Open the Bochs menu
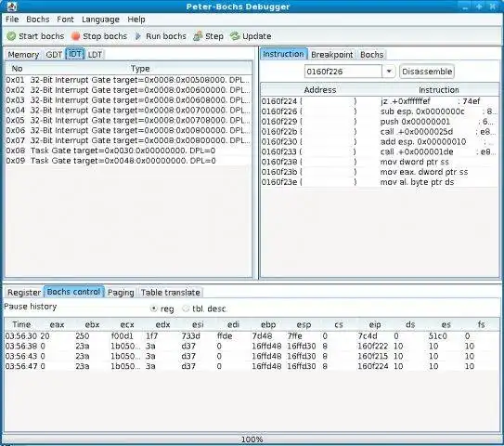 [38, 20]
